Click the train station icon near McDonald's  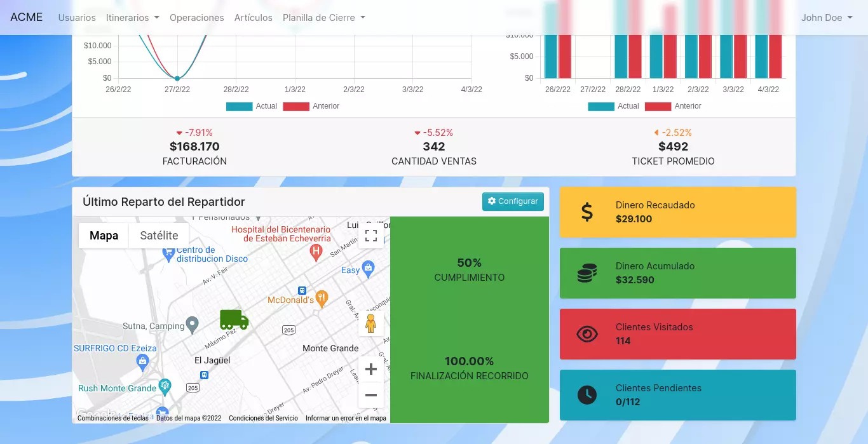tap(302, 290)
